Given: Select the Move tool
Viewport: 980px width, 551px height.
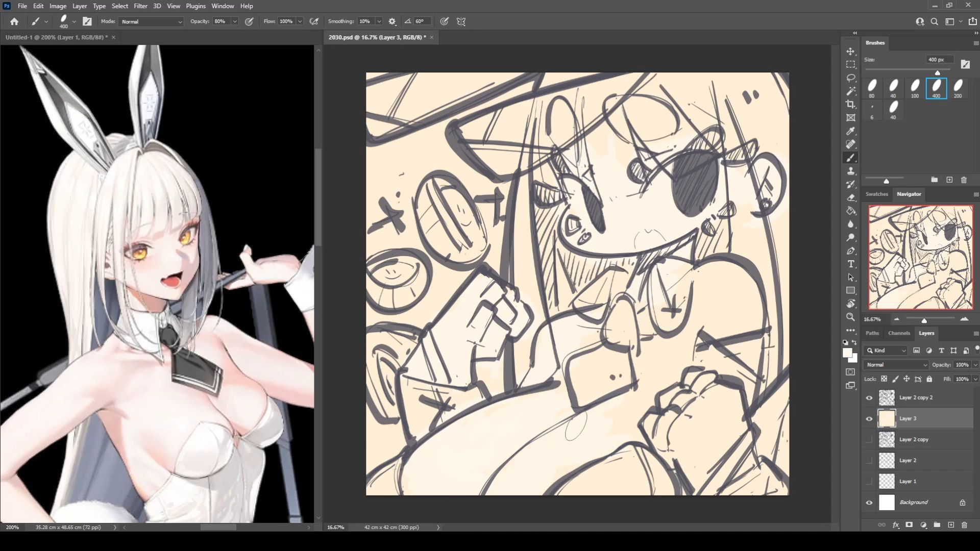Looking at the screenshot, I should pos(850,52).
